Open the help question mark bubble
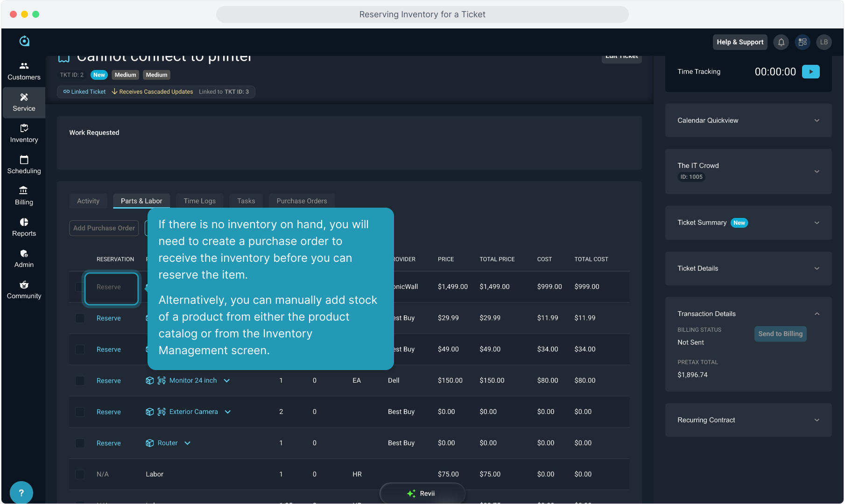845x504 pixels. pos(21,492)
